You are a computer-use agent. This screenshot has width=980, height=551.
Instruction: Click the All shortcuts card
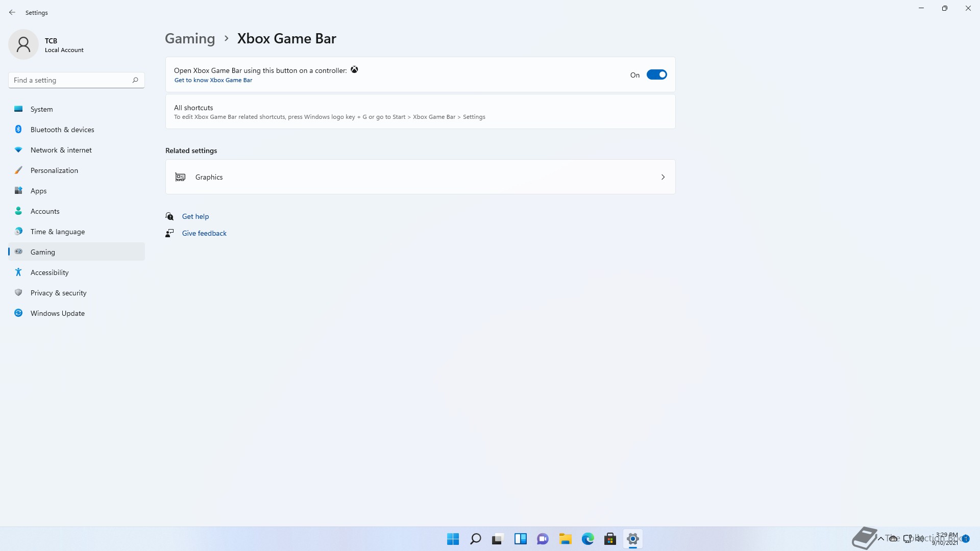click(420, 112)
